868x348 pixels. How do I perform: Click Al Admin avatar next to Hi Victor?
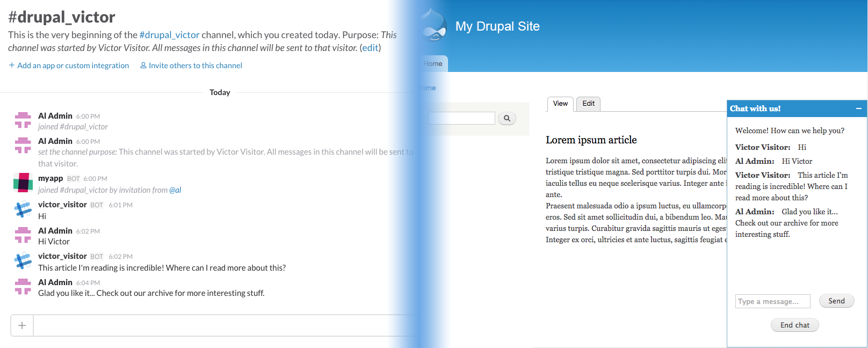pyautogui.click(x=23, y=235)
